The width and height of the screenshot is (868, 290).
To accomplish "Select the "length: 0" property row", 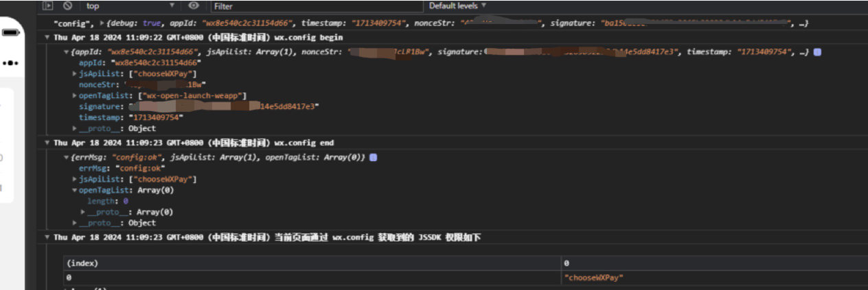I will tap(108, 201).
